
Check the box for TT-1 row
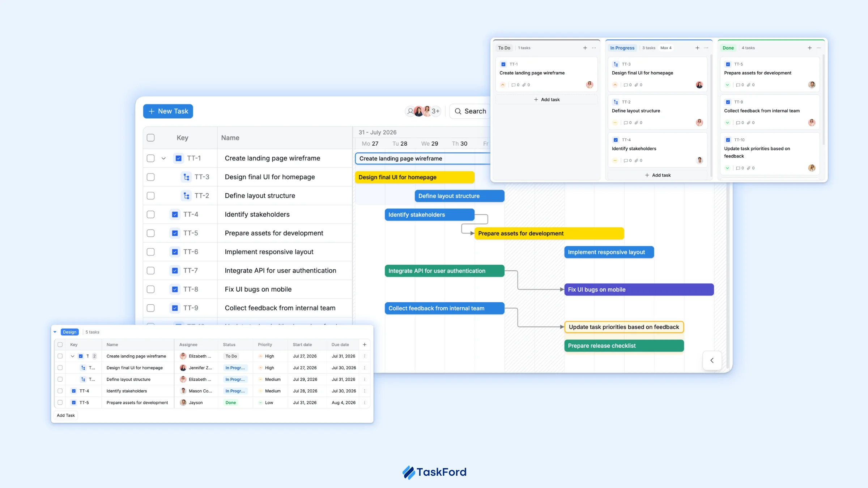click(151, 158)
